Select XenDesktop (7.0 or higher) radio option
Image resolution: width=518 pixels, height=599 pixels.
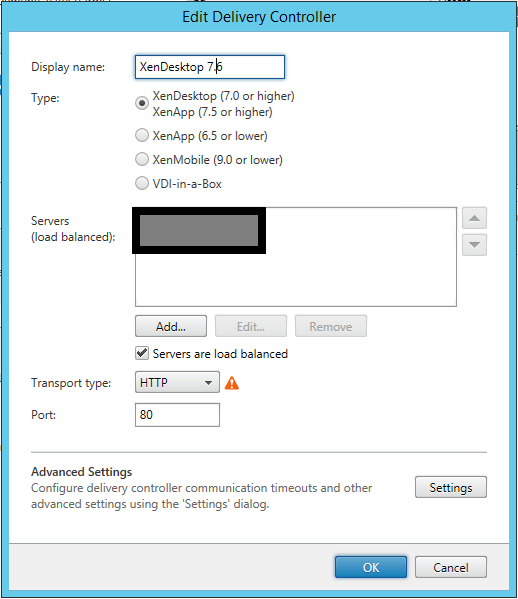click(142, 103)
